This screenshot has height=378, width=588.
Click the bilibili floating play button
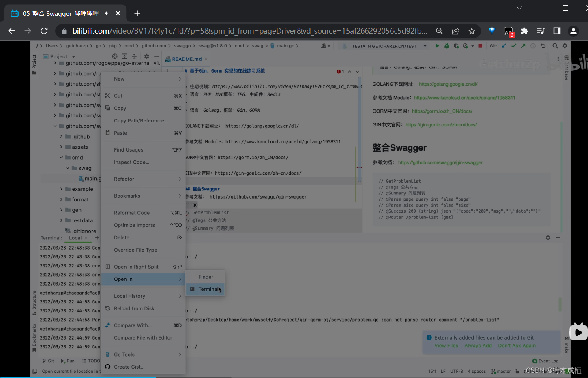point(579,332)
